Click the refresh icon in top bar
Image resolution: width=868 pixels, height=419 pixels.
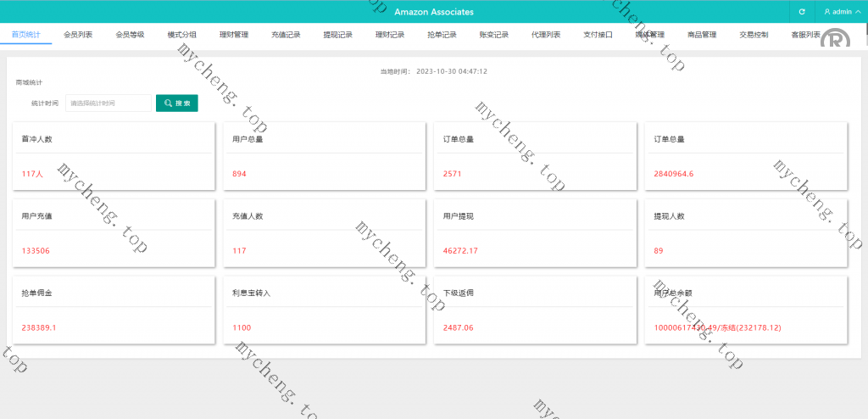[802, 12]
